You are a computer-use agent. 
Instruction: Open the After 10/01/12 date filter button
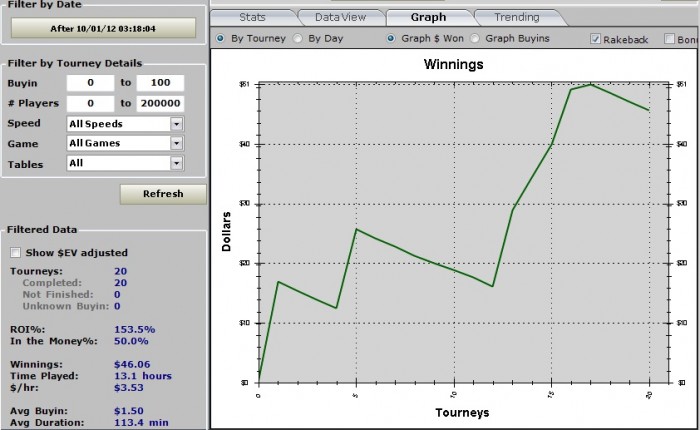pos(103,28)
